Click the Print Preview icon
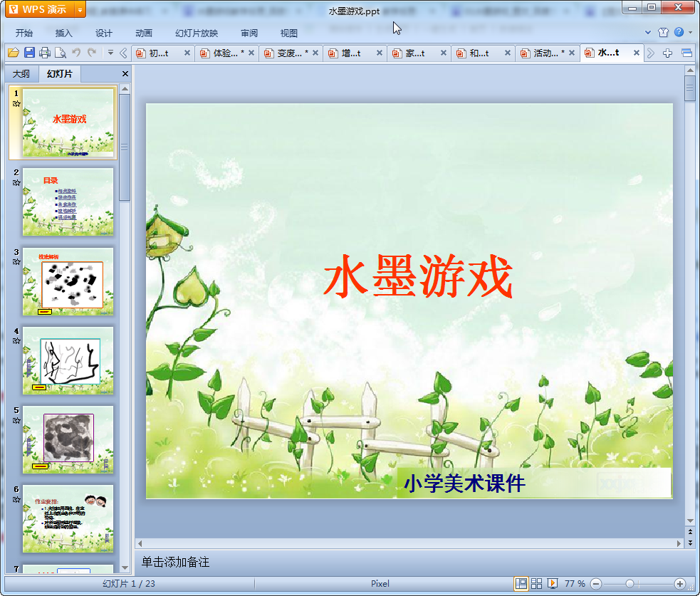This screenshot has height=596, width=700. click(x=61, y=53)
